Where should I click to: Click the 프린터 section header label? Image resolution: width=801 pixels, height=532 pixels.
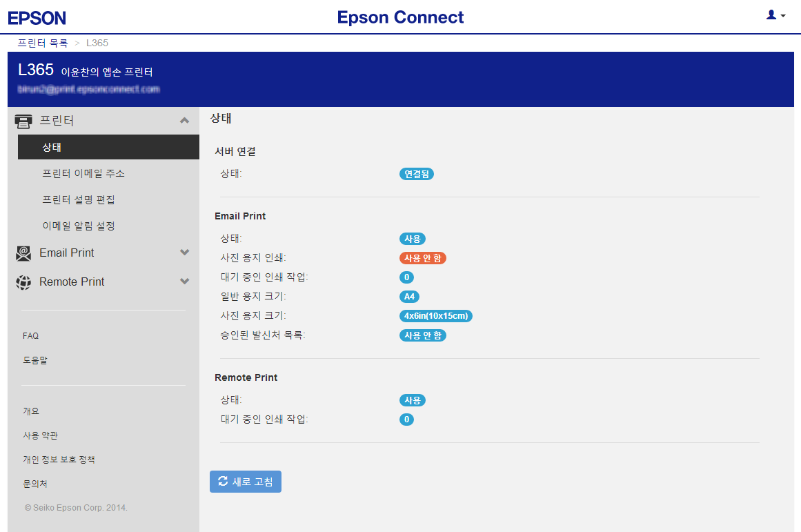click(x=57, y=121)
